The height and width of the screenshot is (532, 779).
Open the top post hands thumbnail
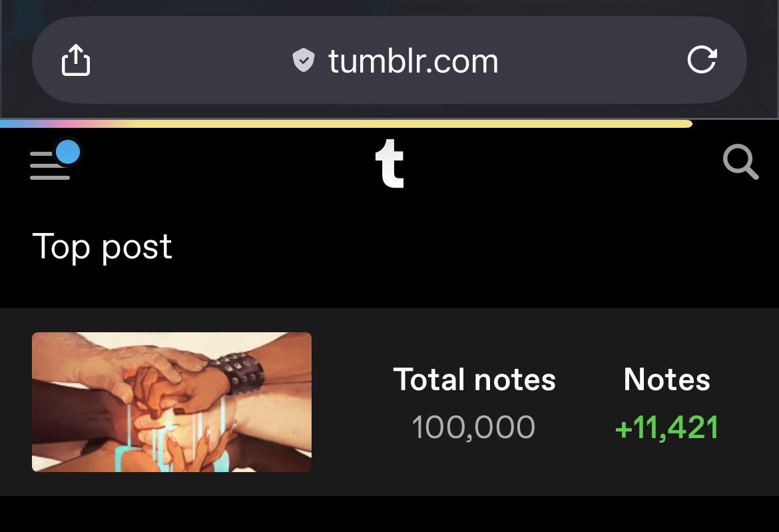point(171,401)
